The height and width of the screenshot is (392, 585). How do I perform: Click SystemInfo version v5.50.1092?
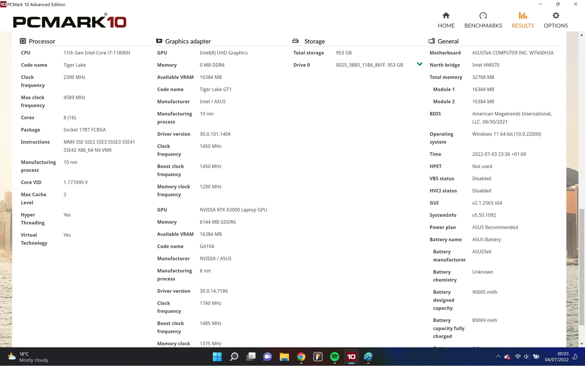[484, 215]
